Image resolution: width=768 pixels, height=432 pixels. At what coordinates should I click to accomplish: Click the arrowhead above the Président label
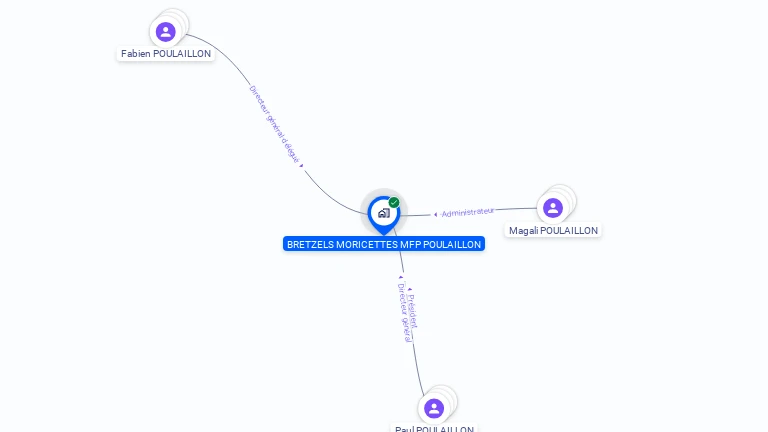409,289
